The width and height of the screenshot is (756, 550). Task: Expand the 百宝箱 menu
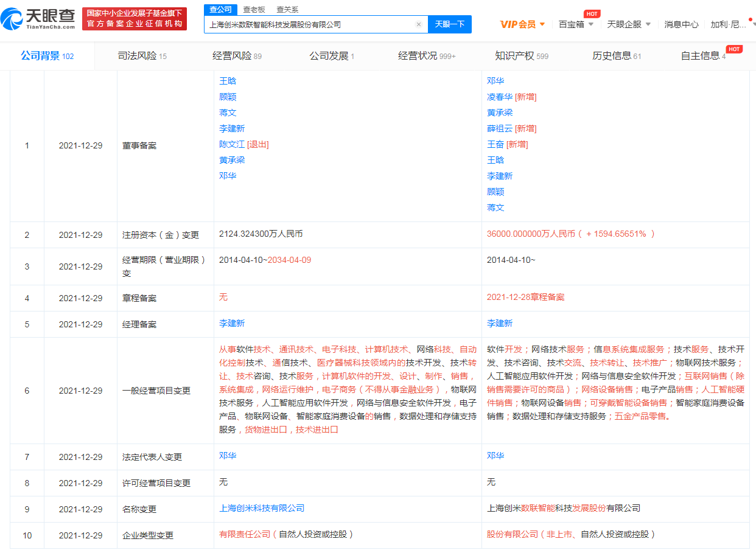click(x=576, y=24)
